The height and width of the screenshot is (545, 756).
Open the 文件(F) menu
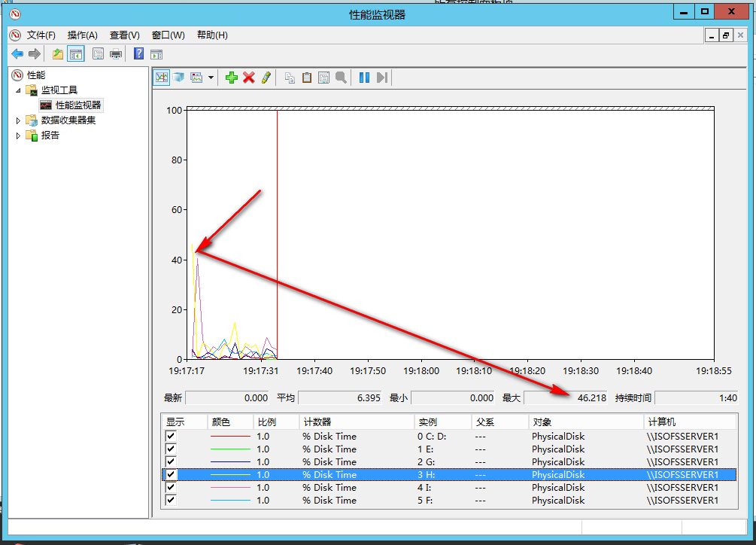coord(41,35)
